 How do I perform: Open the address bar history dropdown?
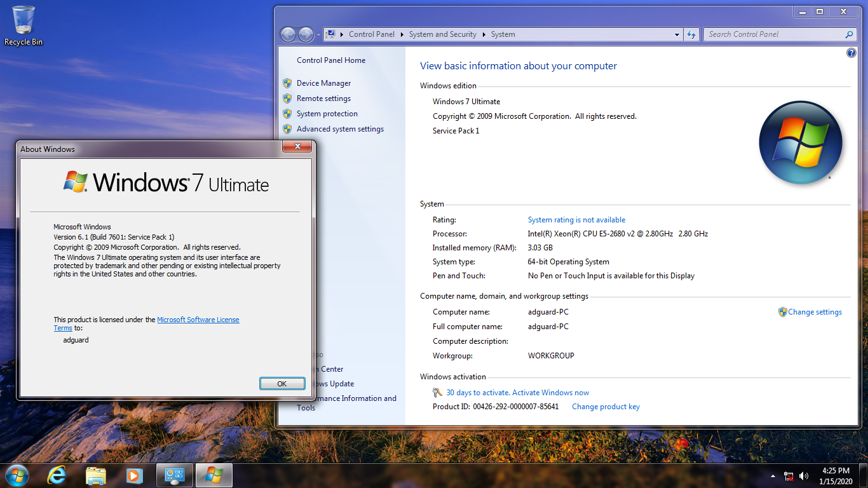tap(677, 34)
